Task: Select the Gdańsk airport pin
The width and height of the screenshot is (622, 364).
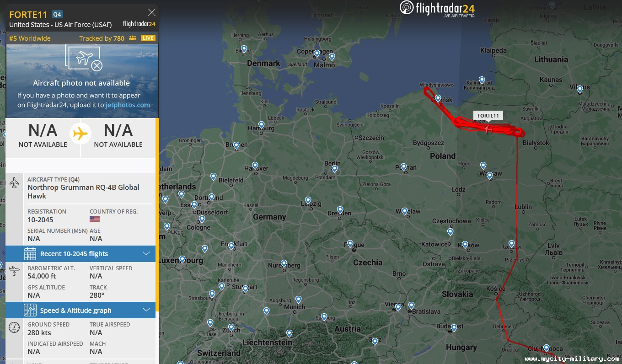Action: (x=438, y=98)
